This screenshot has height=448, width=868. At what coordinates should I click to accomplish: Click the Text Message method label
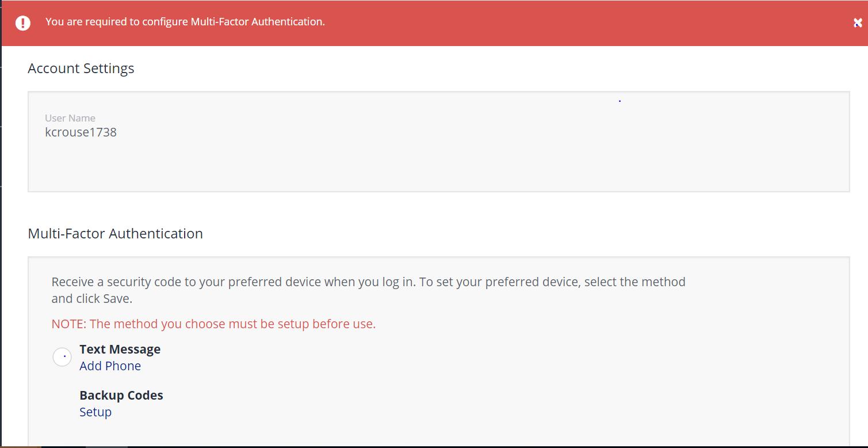(x=120, y=350)
